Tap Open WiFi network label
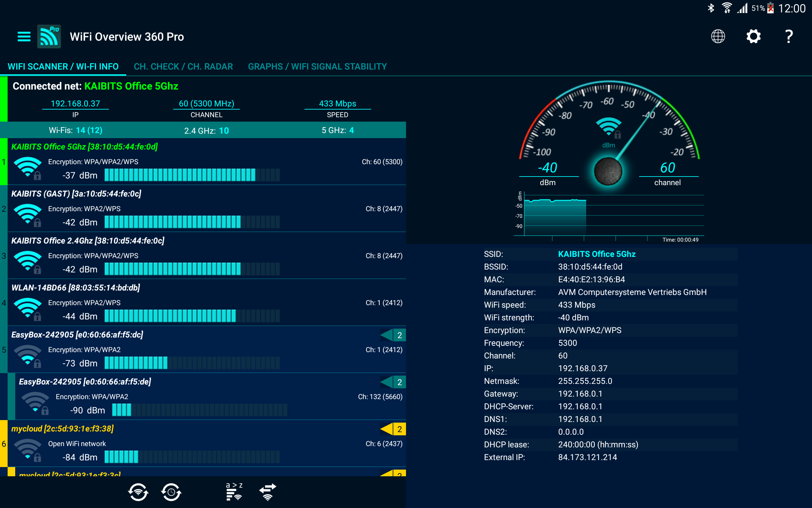 (x=77, y=444)
